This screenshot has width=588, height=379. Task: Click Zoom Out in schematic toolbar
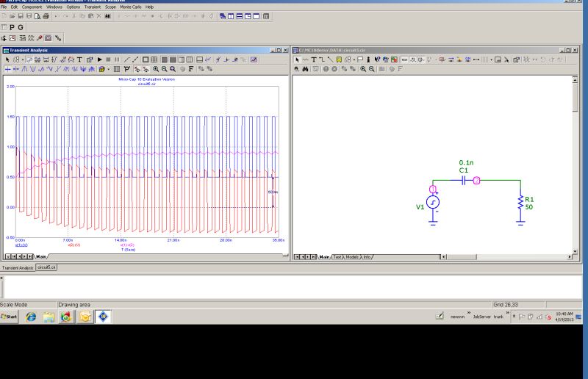pyautogui.click(x=372, y=69)
